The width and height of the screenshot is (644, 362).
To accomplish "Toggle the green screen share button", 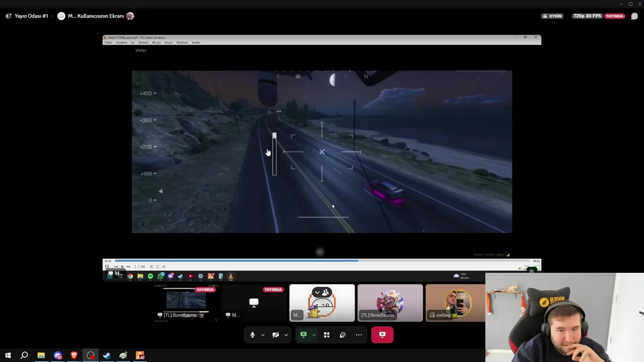I will click(x=303, y=335).
